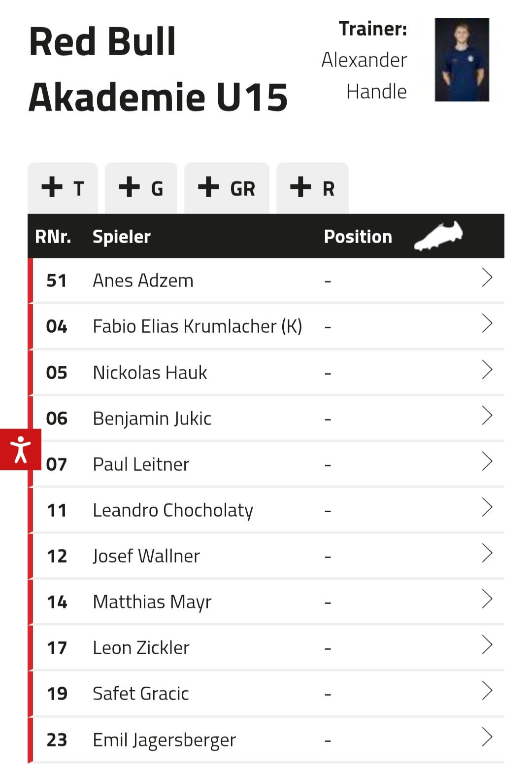Expand Nickolas Hauk row arrow
Screen dimensions: 532x774
click(487, 370)
